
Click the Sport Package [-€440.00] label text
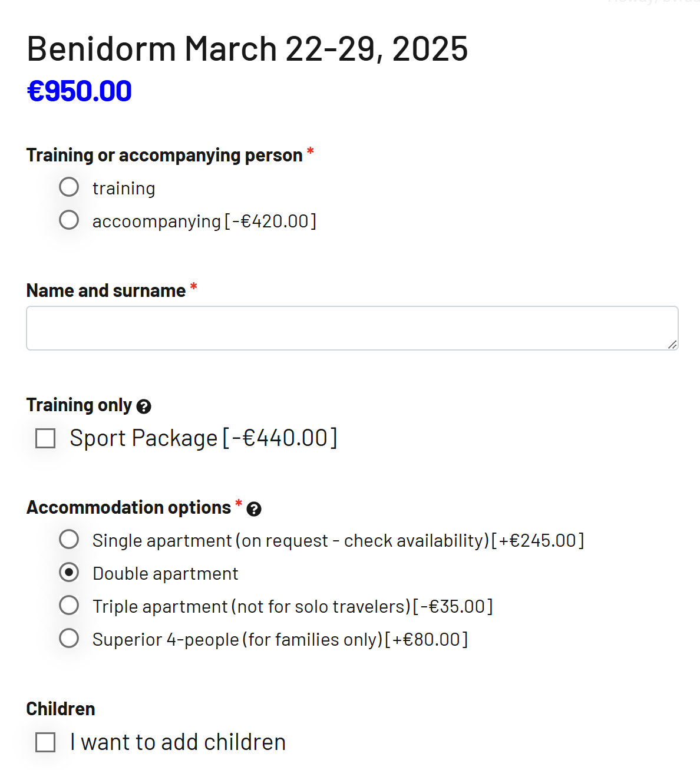[203, 438]
